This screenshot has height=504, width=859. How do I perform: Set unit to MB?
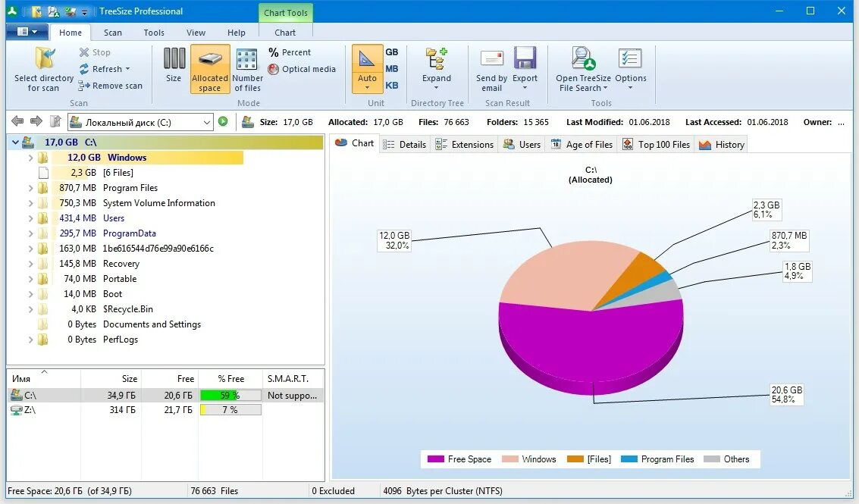pyautogui.click(x=392, y=68)
